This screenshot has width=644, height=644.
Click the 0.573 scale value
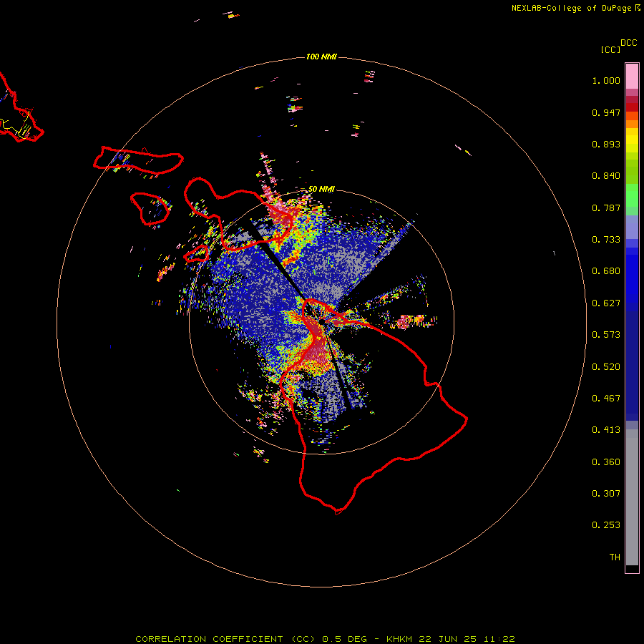coord(606,335)
